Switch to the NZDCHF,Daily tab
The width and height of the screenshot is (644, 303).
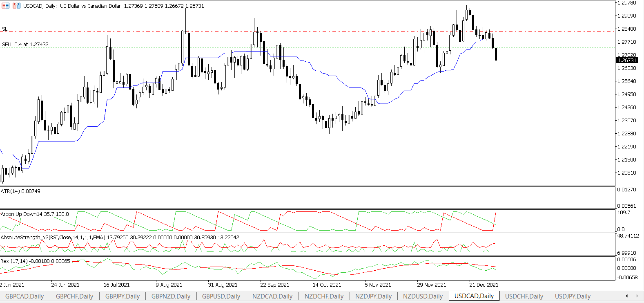click(x=324, y=296)
